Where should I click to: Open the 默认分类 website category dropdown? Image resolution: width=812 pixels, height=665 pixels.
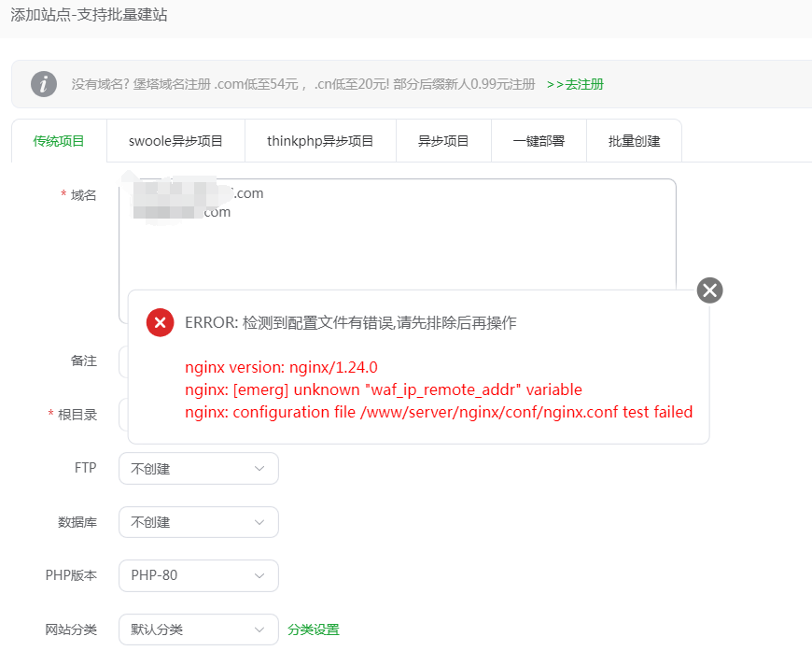[x=198, y=630]
